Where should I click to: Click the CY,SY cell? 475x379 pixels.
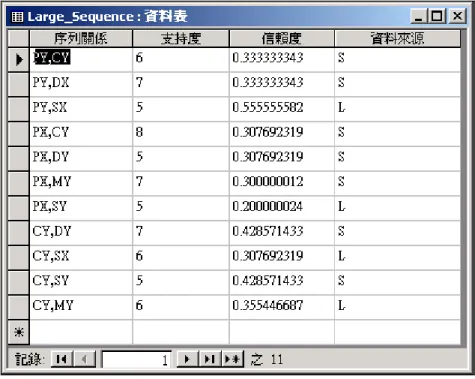point(81,282)
